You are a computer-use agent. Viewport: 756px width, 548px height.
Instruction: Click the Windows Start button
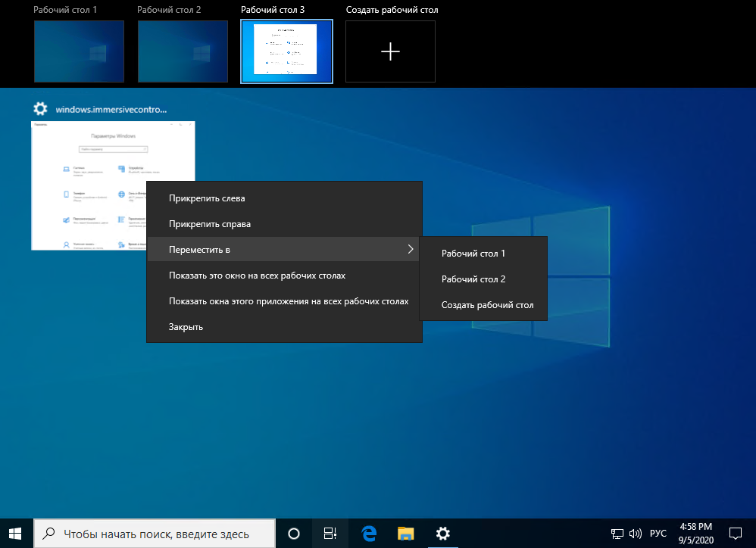tap(15, 534)
